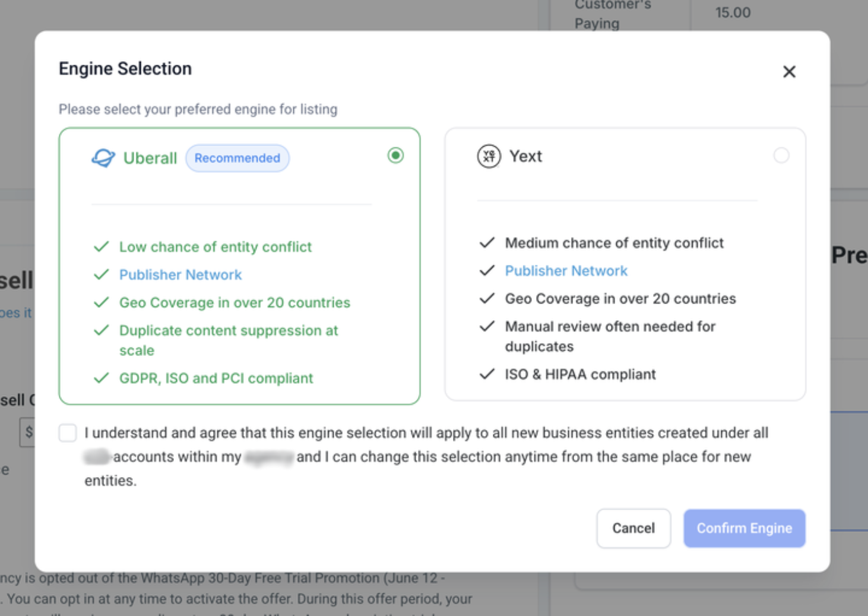Click the Yext circular logo icon

click(489, 156)
